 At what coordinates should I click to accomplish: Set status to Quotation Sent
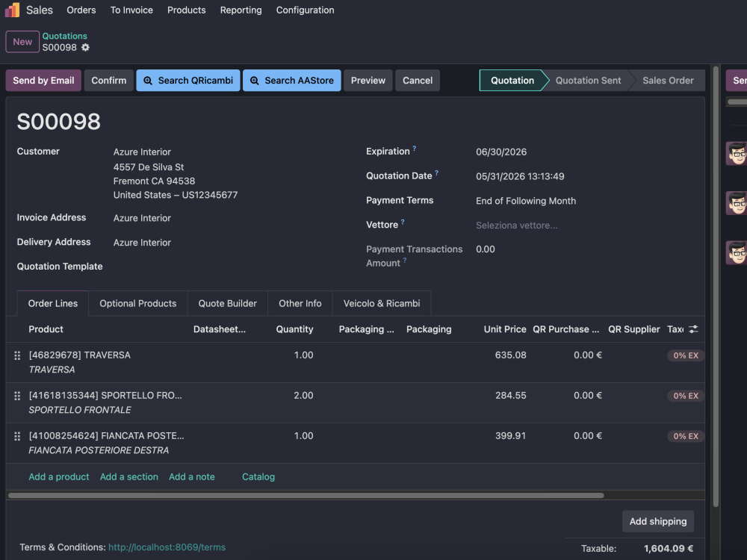588,81
